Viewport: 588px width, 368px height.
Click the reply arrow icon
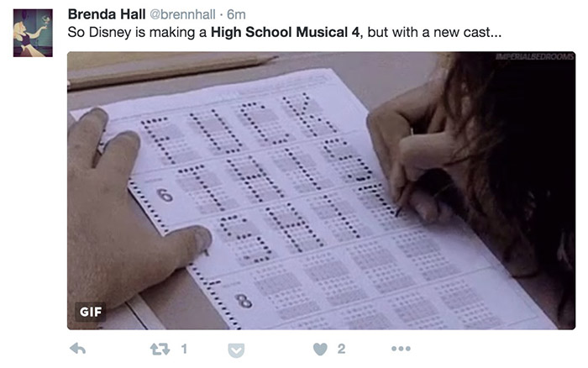pyautogui.click(x=76, y=349)
